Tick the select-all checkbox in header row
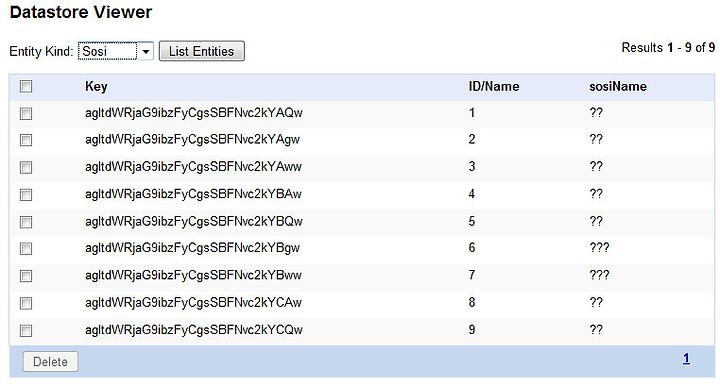The height and width of the screenshot is (386, 720). pyautogui.click(x=26, y=86)
